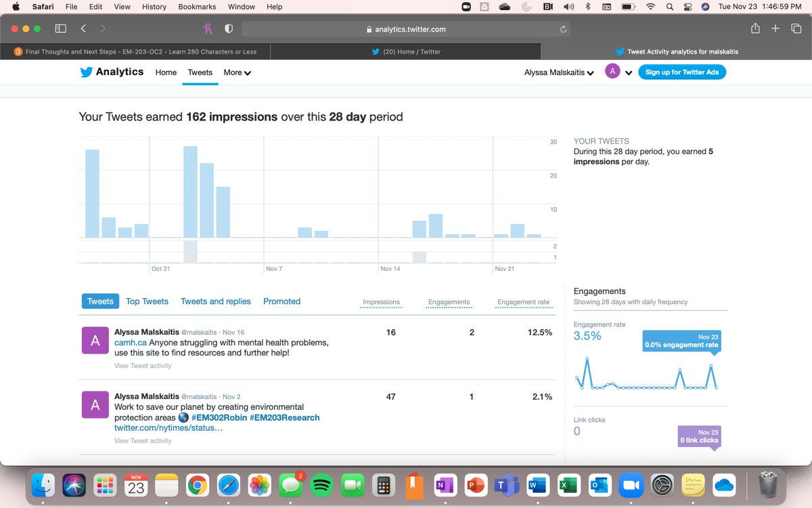Viewport: 812px width, 508px height.
Task: Open Finder from the dock
Action: click(x=44, y=485)
